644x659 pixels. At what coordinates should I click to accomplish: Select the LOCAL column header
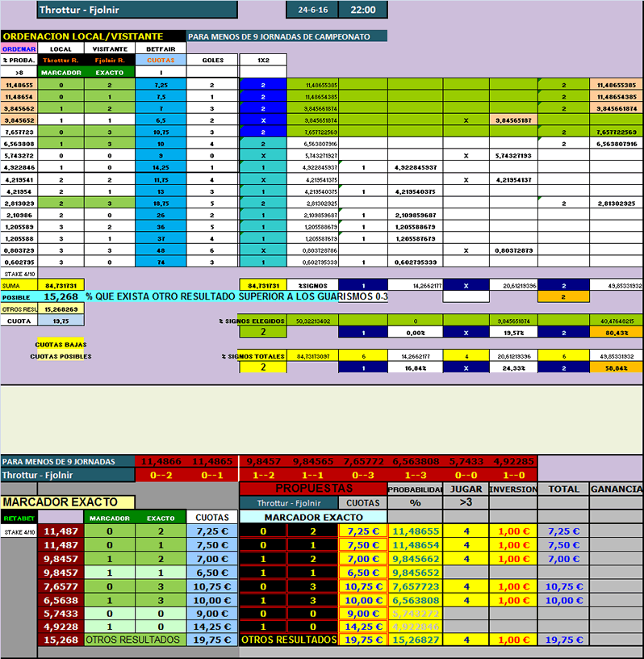tap(61, 48)
